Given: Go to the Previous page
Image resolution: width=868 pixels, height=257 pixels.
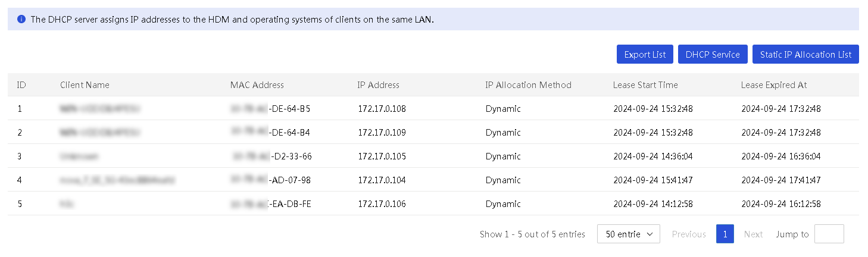Looking at the screenshot, I should click(x=689, y=234).
